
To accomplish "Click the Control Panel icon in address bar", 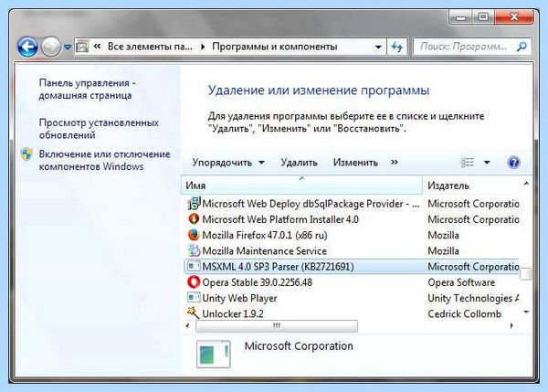I will click(82, 47).
